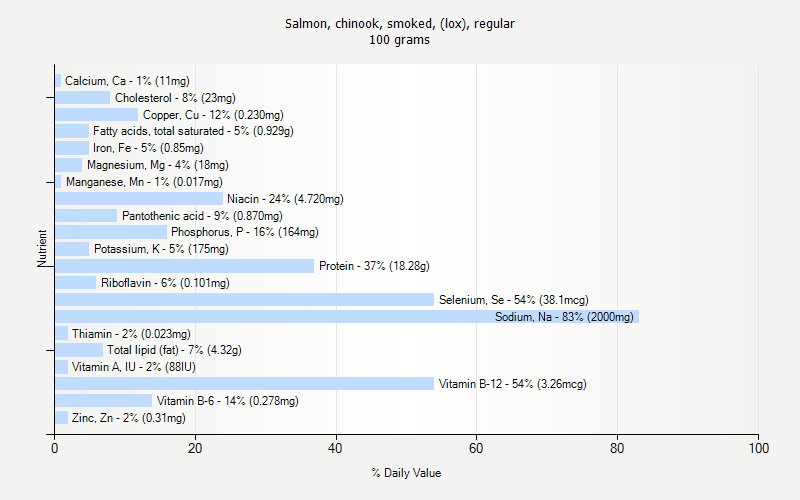Select the Cholesterol 8% label
Viewport: 800px width, 500px height.
coord(175,98)
